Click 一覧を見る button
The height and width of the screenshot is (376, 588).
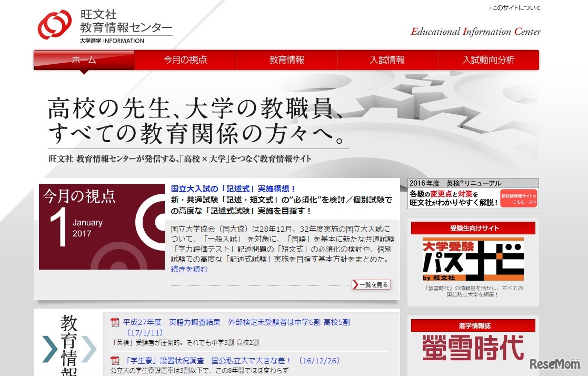click(371, 285)
